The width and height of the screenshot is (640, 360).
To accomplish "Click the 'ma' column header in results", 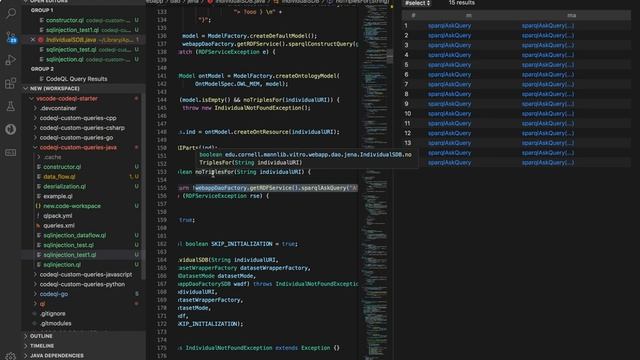I will (571, 16).
